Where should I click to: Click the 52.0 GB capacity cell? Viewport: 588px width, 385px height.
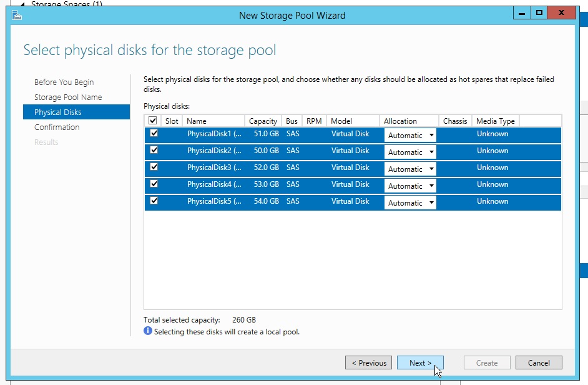(267, 167)
